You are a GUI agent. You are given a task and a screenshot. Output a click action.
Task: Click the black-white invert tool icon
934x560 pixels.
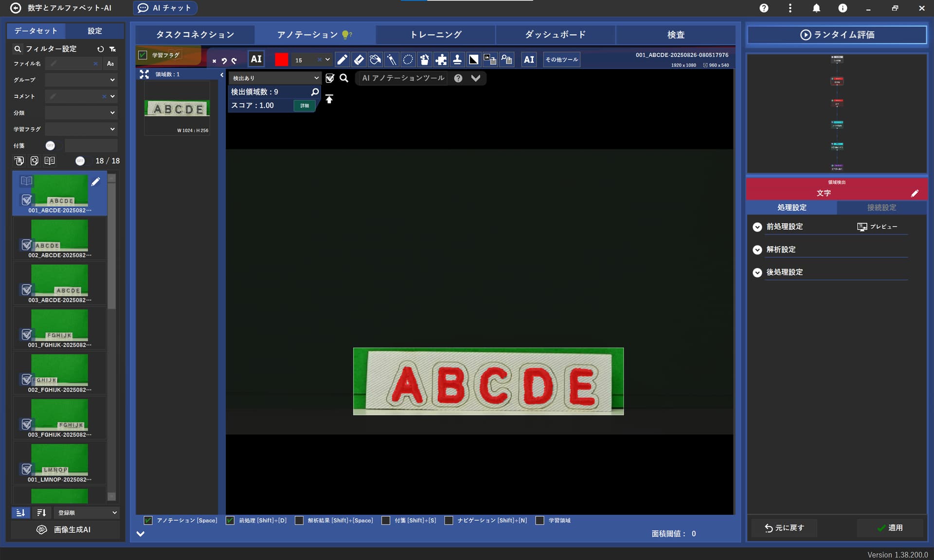(473, 59)
